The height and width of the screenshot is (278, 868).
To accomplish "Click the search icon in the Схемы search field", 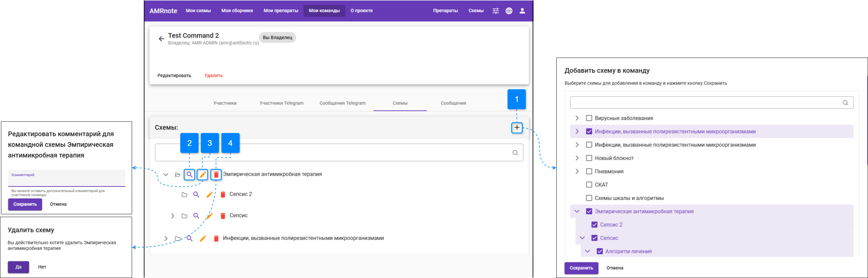I will point(515,152).
